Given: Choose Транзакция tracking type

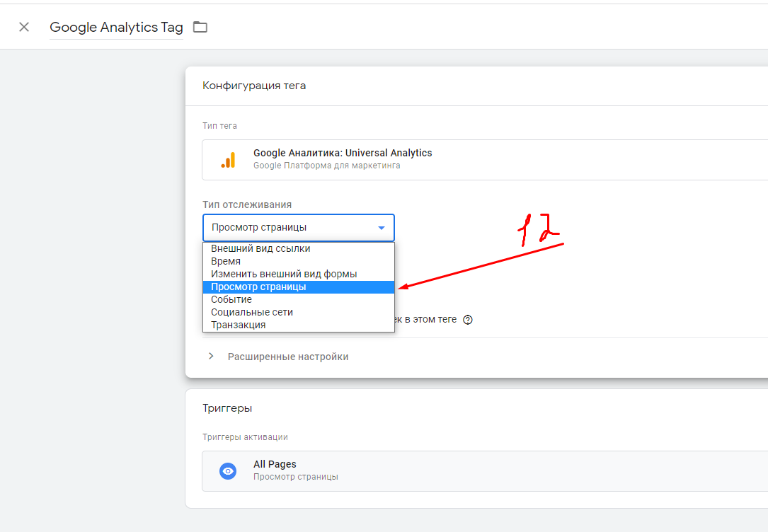Looking at the screenshot, I should 239,325.
